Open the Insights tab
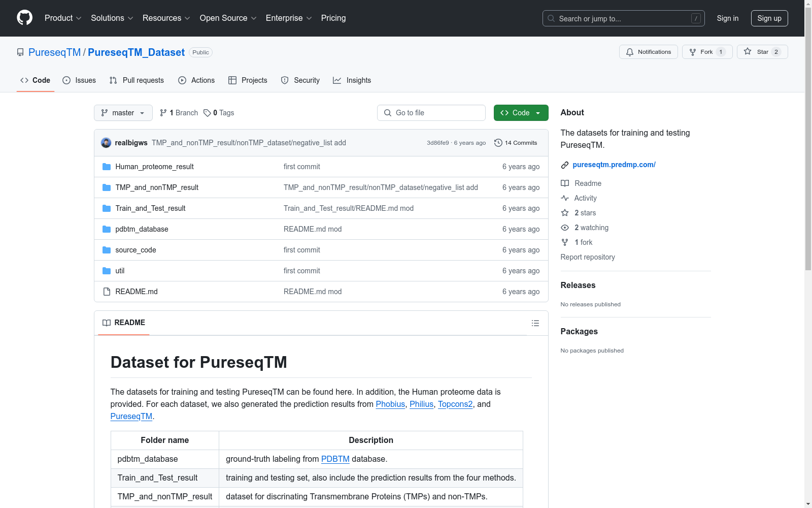Viewport: 812px width, 508px height. 352,80
